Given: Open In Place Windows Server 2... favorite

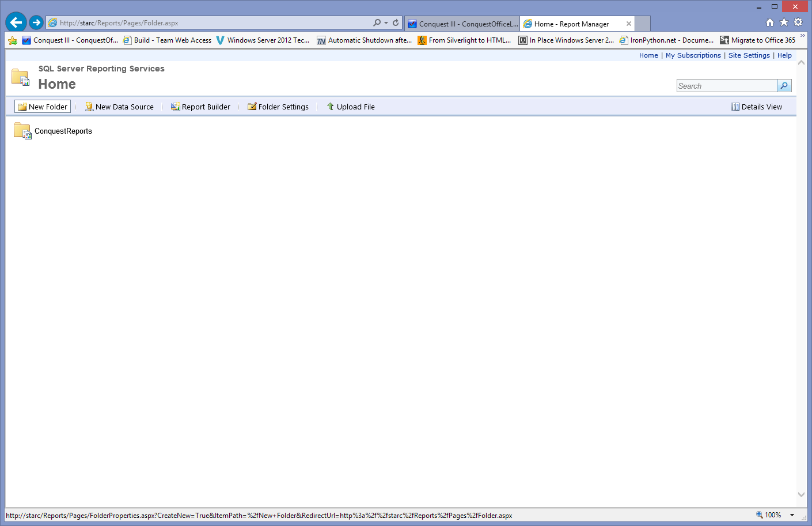Looking at the screenshot, I should click(x=566, y=40).
